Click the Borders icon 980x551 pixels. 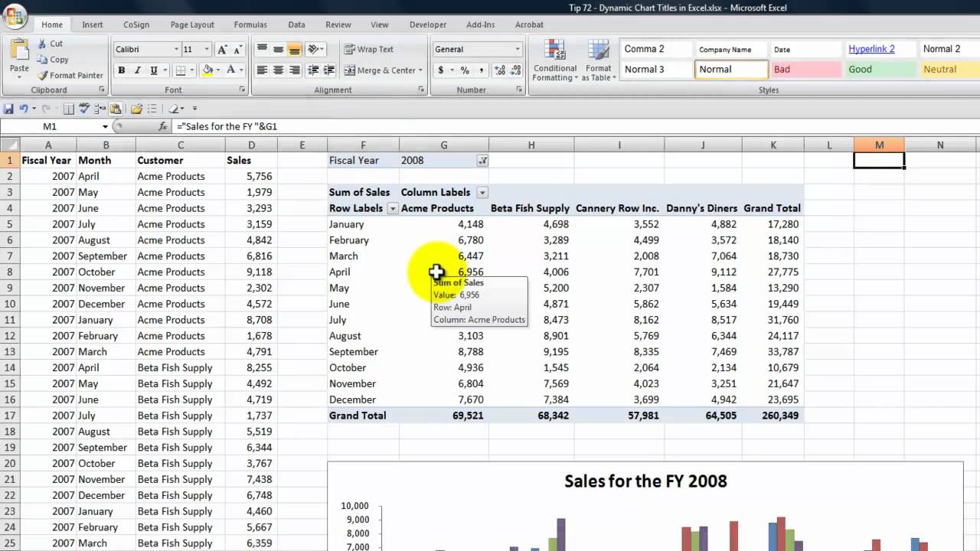[180, 70]
